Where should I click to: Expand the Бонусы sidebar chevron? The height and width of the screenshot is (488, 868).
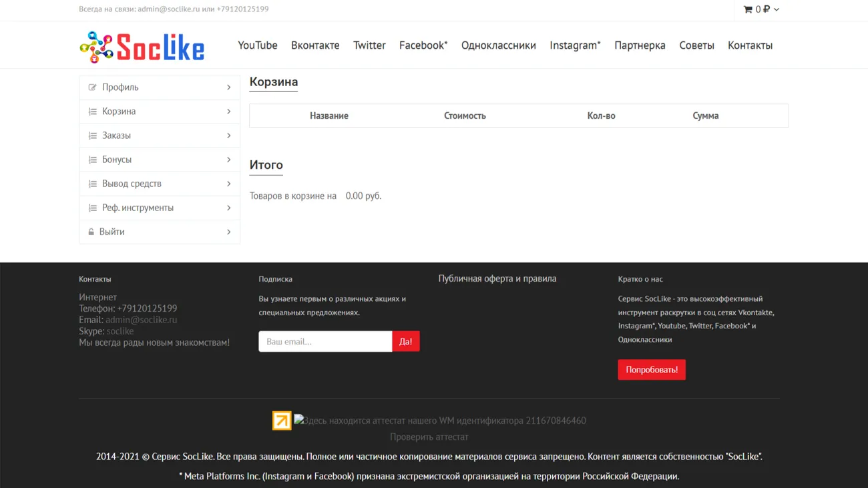228,160
